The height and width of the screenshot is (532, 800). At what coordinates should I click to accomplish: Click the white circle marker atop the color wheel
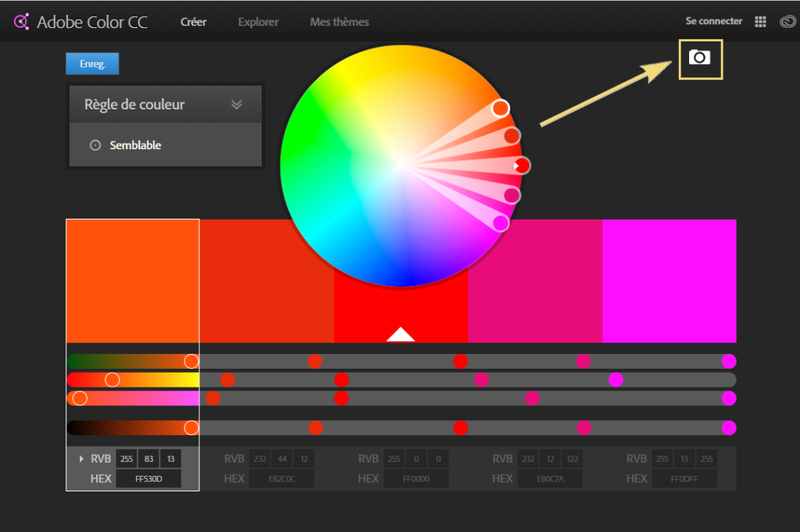[501, 109]
